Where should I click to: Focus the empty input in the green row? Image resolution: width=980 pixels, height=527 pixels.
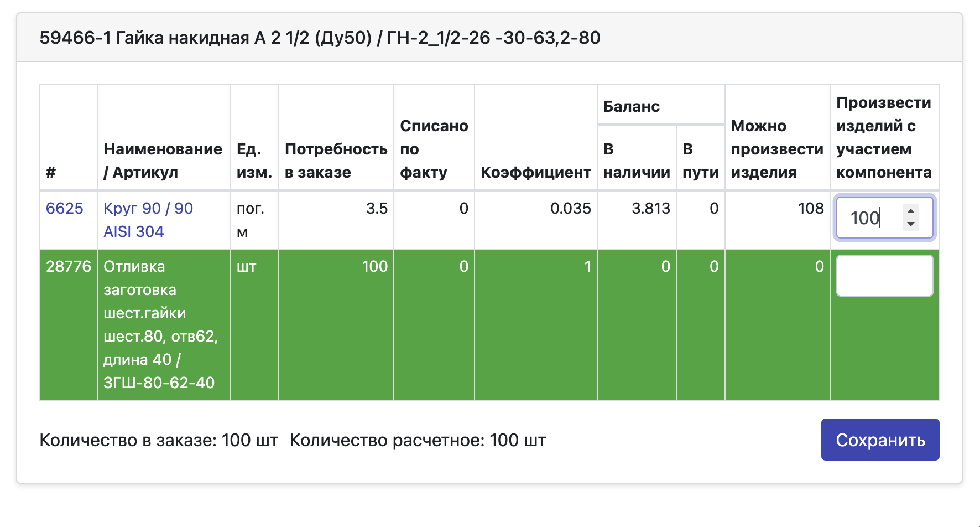[x=884, y=276]
